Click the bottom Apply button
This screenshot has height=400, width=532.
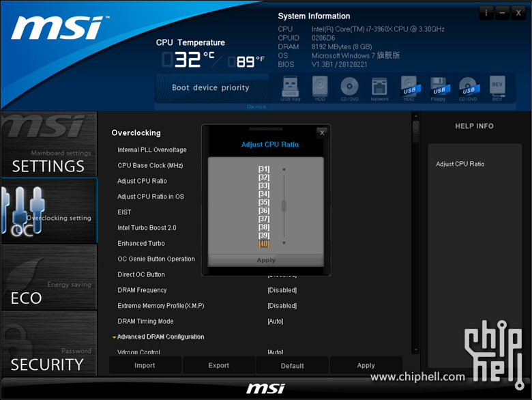[x=366, y=365]
